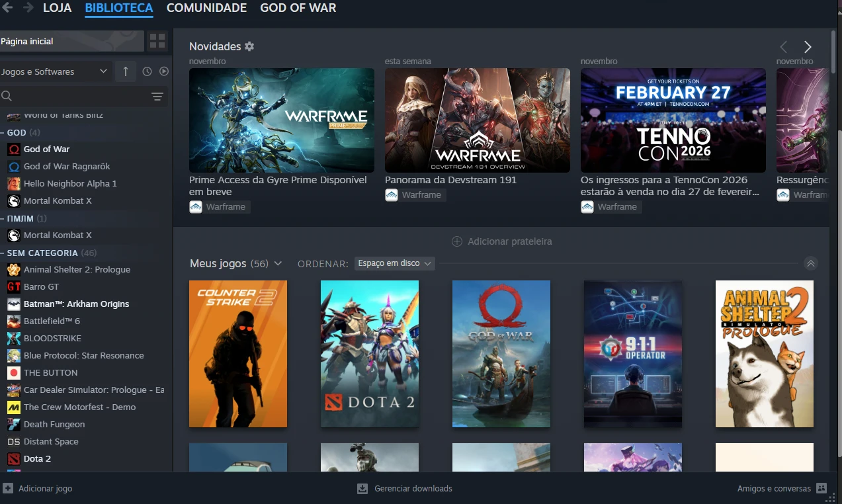842x504 pixels.
Task: Toggle sort by recent activity clock icon
Action: pyautogui.click(x=147, y=71)
